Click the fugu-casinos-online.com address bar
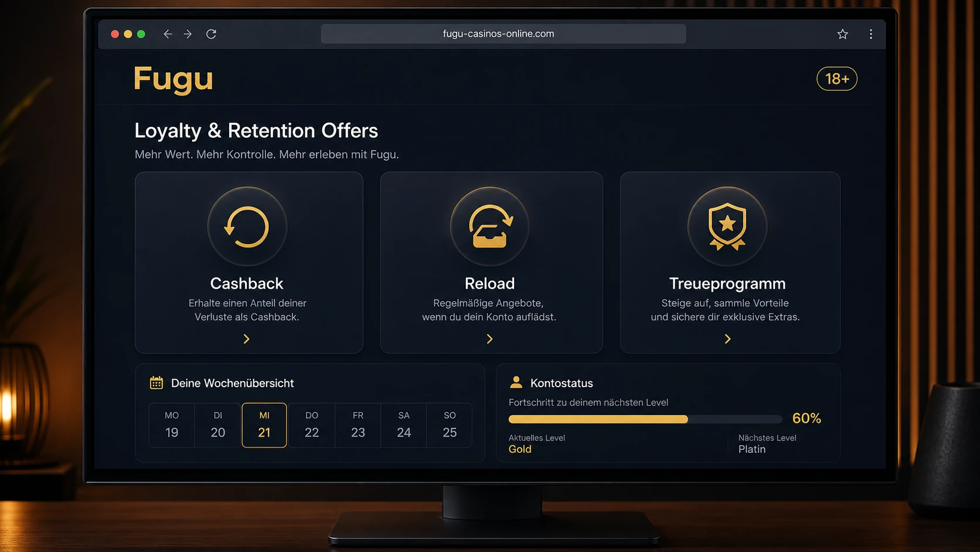980x552 pixels. (503, 34)
